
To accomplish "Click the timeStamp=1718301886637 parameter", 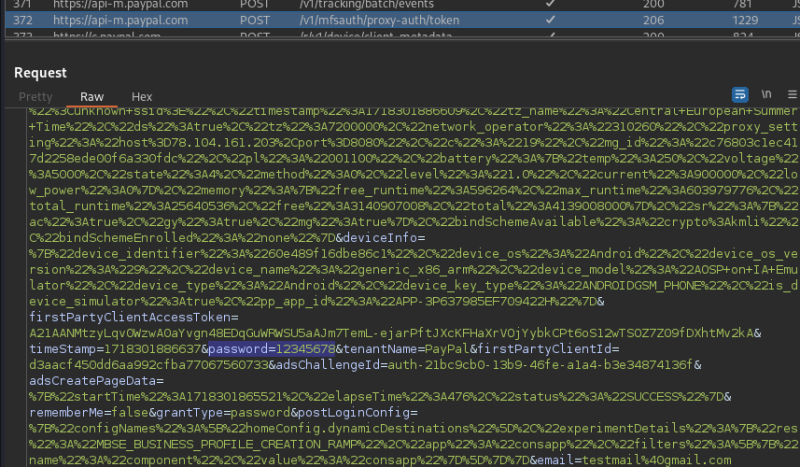I will [115, 349].
